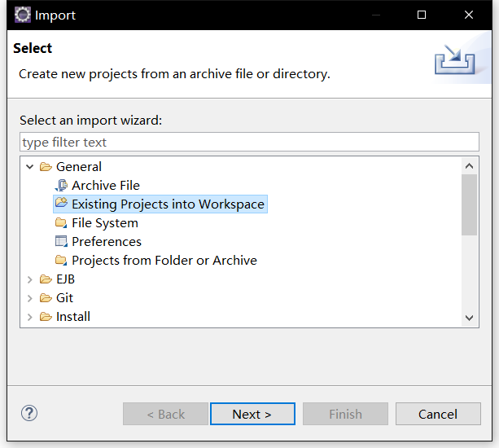The image size is (499, 448).
Task: Select the Existing Projects into Workspace icon
Action: click(61, 204)
